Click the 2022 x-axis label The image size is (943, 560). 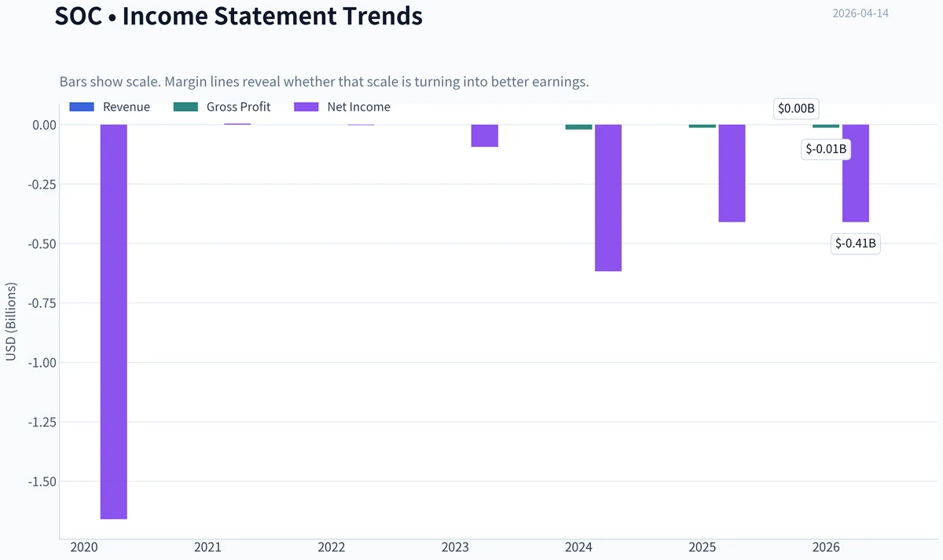(x=331, y=547)
